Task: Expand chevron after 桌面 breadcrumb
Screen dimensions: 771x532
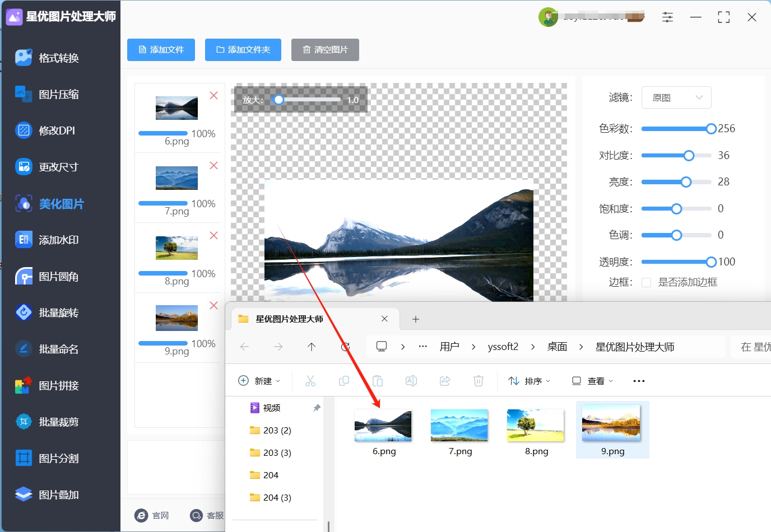Action: 581,347
